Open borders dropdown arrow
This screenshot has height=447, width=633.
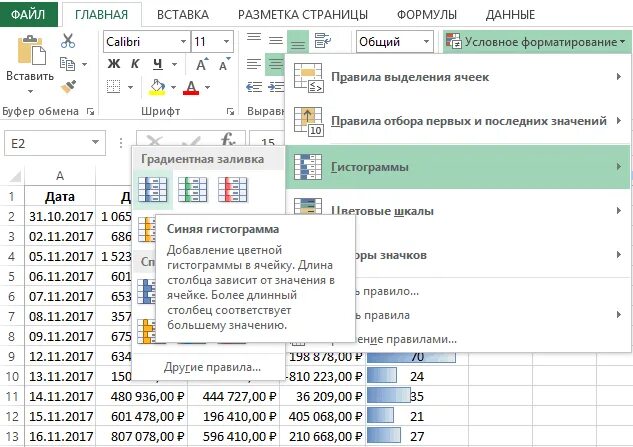click(130, 87)
